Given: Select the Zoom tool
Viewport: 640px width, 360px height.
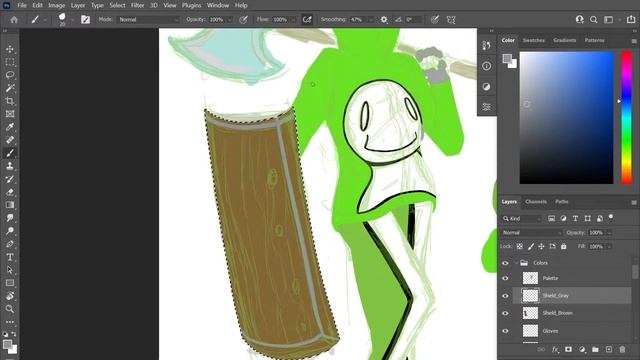Looking at the screenshot, I should pyautogui.click(x=10, y=309).
